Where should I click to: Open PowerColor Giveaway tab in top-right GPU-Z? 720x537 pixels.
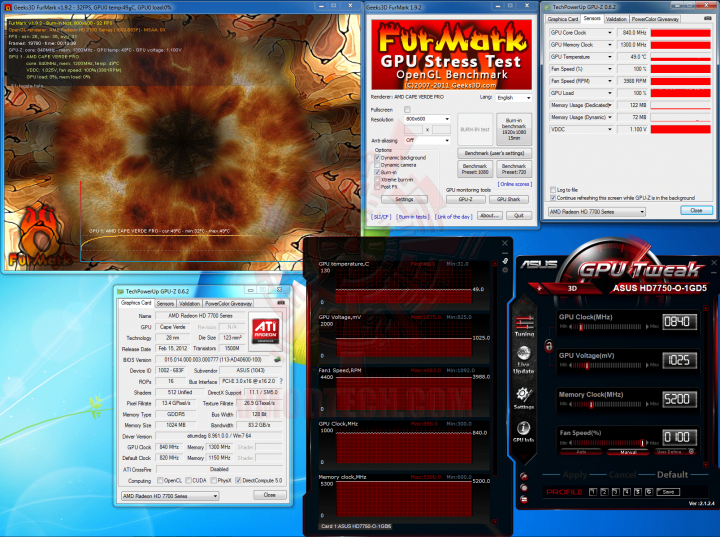pyautogui.click(x=655, y=19)
